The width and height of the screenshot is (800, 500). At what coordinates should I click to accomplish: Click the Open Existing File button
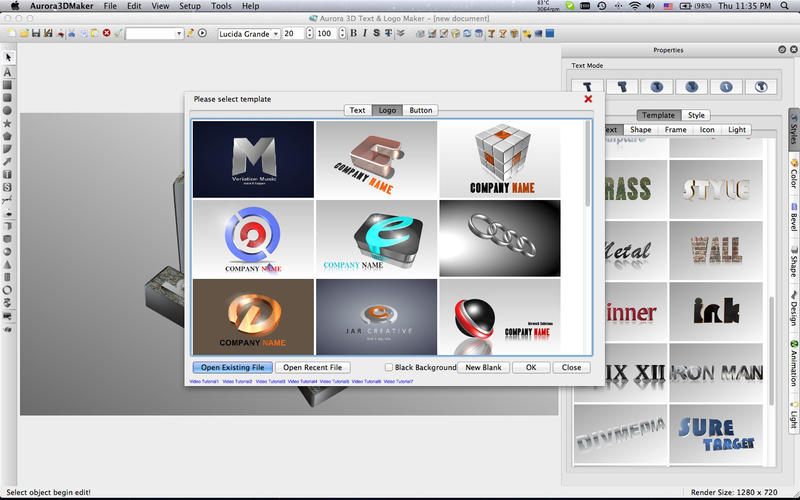click(x=231, y=368)
